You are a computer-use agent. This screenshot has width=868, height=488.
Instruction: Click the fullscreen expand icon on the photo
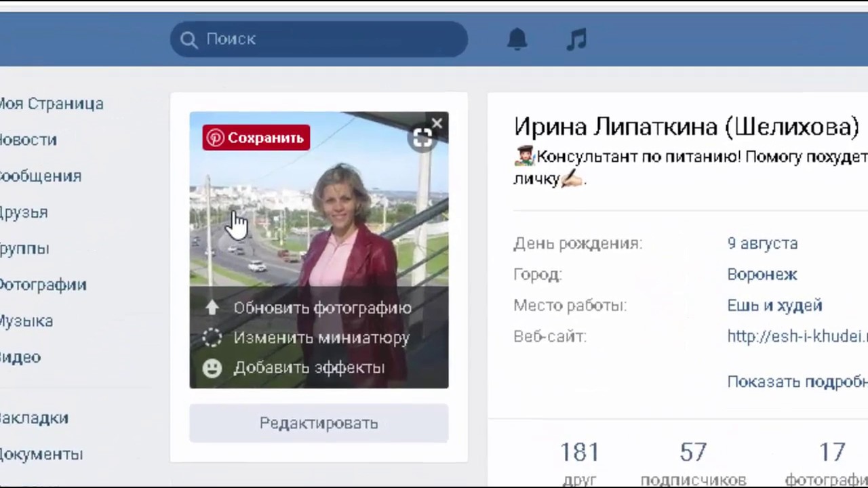coord(422,139)
